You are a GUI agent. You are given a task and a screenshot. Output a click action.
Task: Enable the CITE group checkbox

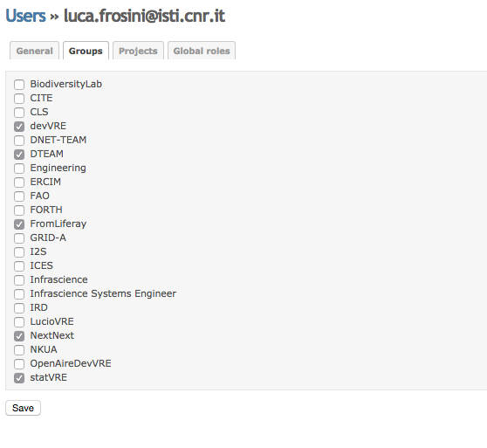(19, 98)
